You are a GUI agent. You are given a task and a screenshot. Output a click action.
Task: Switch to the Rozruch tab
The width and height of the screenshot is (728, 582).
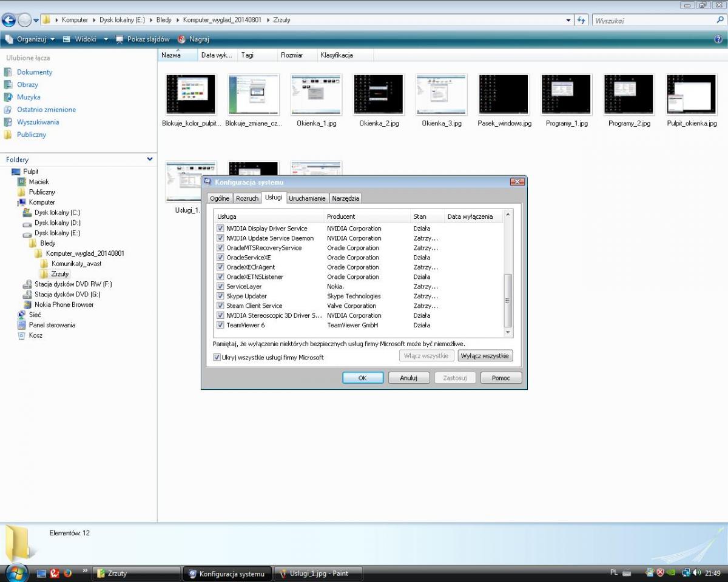click(248, 198)
